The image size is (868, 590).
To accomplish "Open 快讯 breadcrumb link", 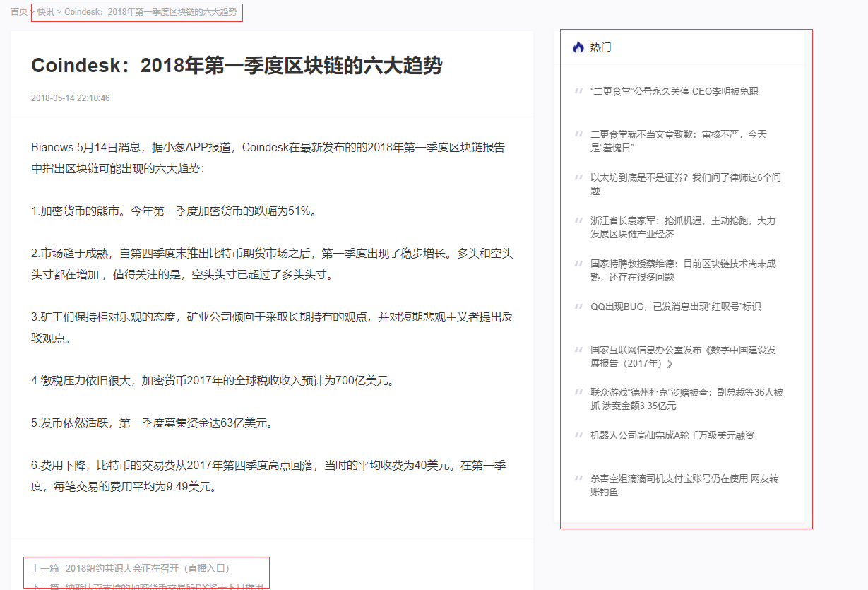I will point(45,12).
